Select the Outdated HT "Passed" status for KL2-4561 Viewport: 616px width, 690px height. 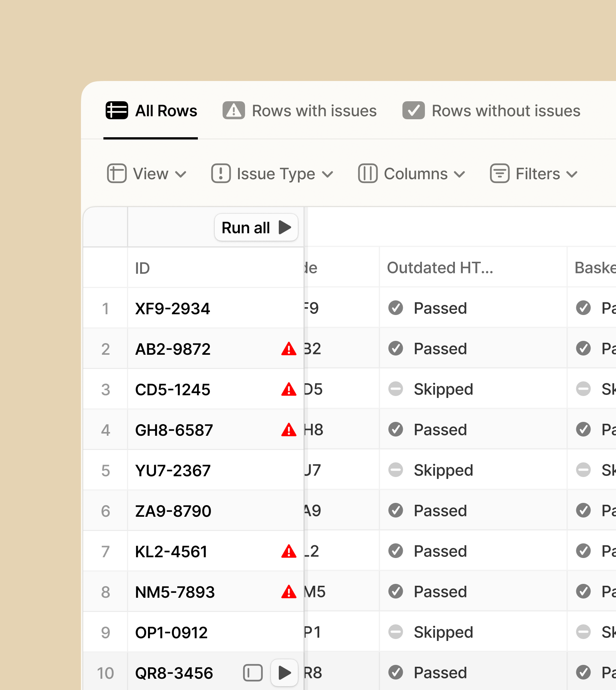click(440, 551)
